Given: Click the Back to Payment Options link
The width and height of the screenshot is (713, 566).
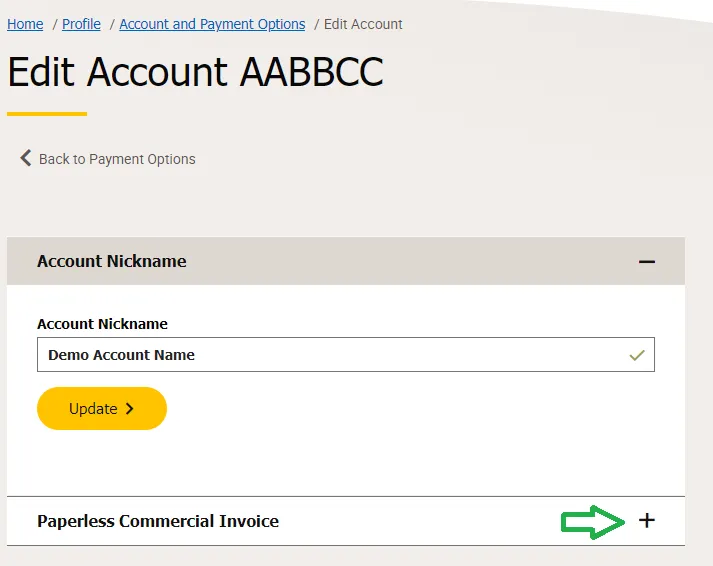Looking at the screenshot, I should tap(117, 159).
